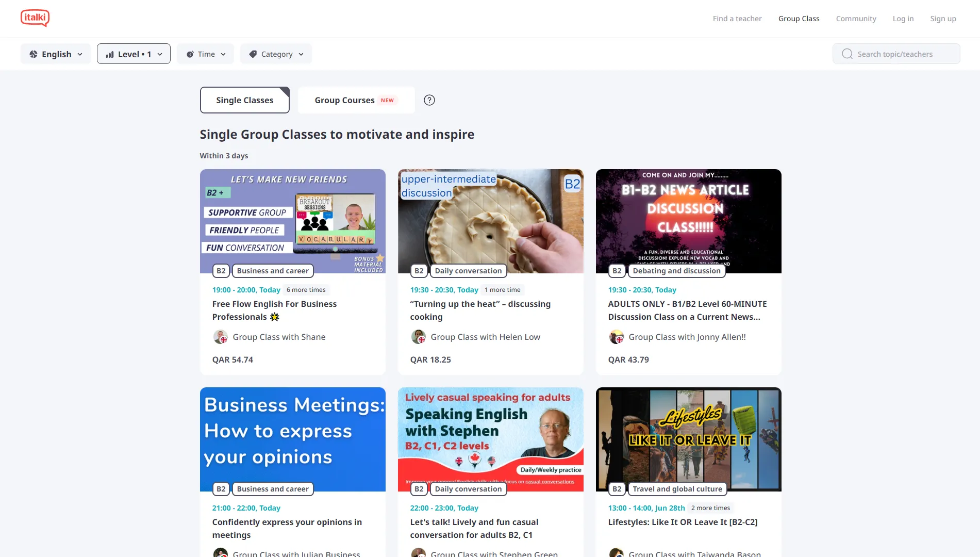This screenshot has height=557, width=980.
Task: Click Sign up
Action: coord(943,19)
